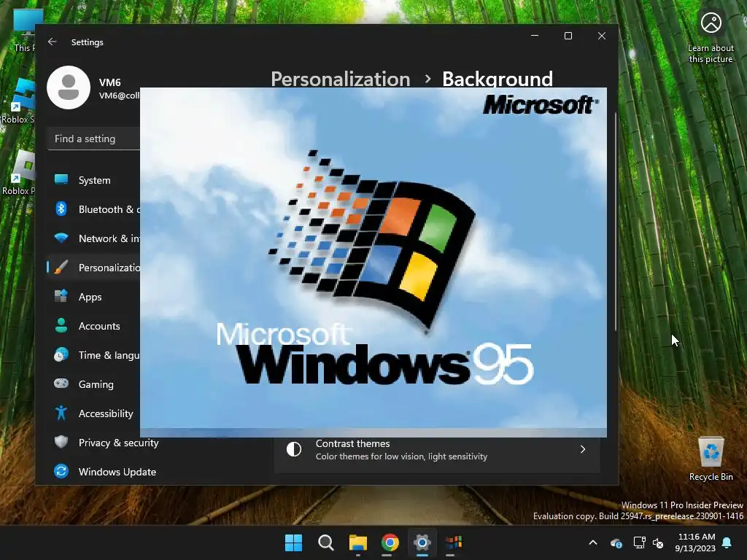747x560 pixels.
Task: Click the Accounts person icon
Action: 61,325
